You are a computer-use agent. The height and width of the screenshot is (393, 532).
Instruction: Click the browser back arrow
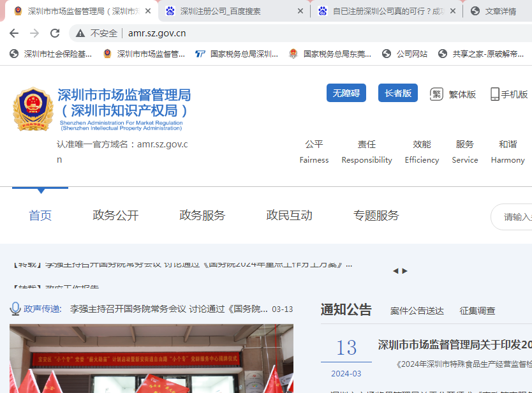click(14, 33)
